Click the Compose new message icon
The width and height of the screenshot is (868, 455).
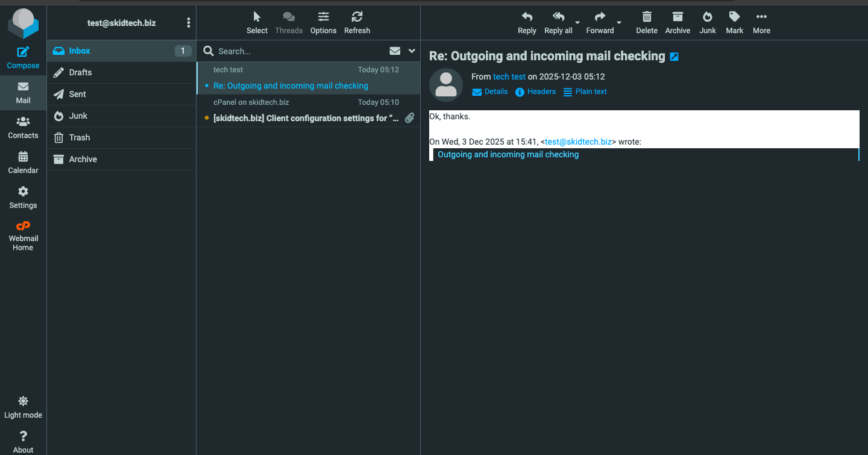tap(23, 57)
